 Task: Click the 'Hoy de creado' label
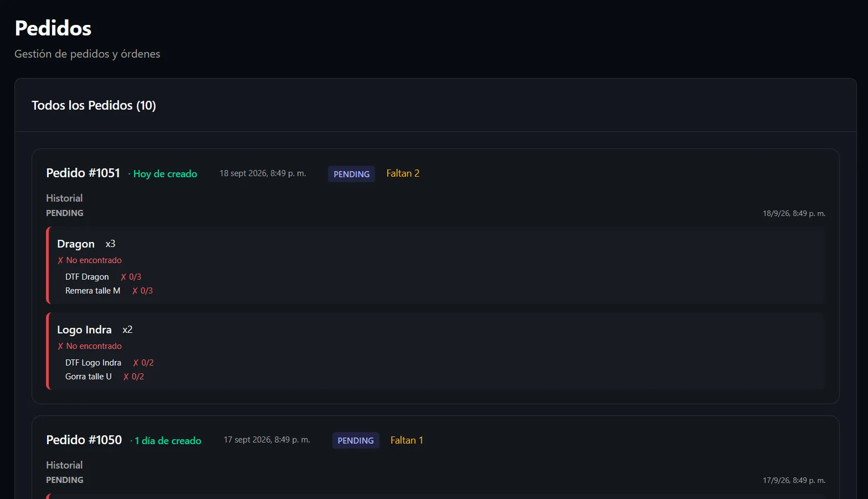[165, 174]
